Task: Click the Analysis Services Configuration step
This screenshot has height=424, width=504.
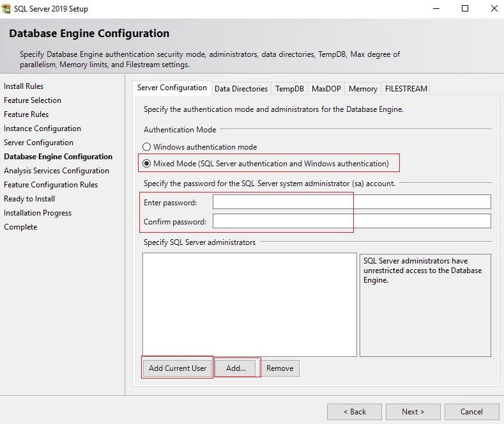Action: click(x=57, y=171)
